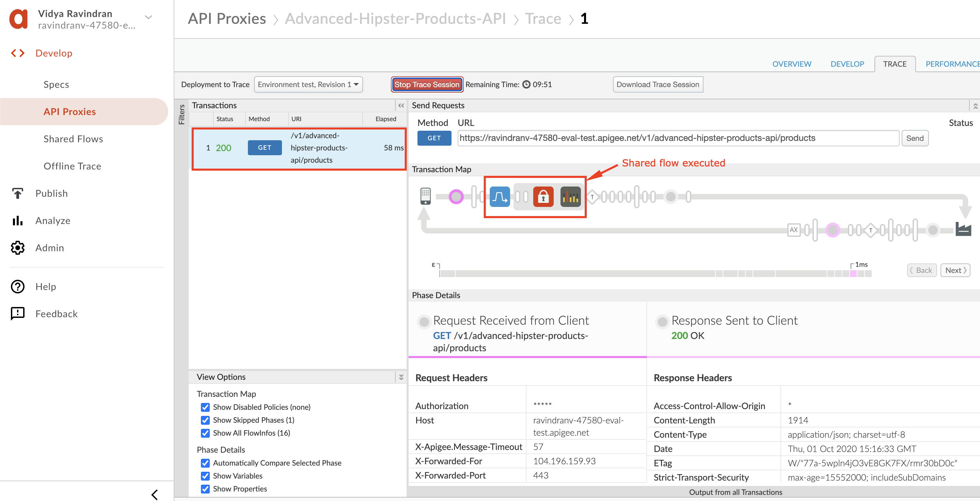Screen dimensions: 980x501
Task: Open the Deployment to Trace dropdown
Action: (308, 84)
